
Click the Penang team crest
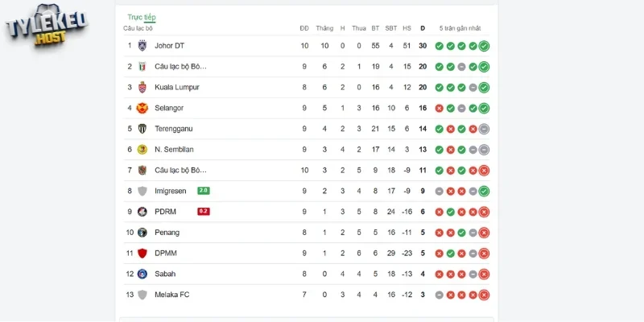tap(142, 233)
